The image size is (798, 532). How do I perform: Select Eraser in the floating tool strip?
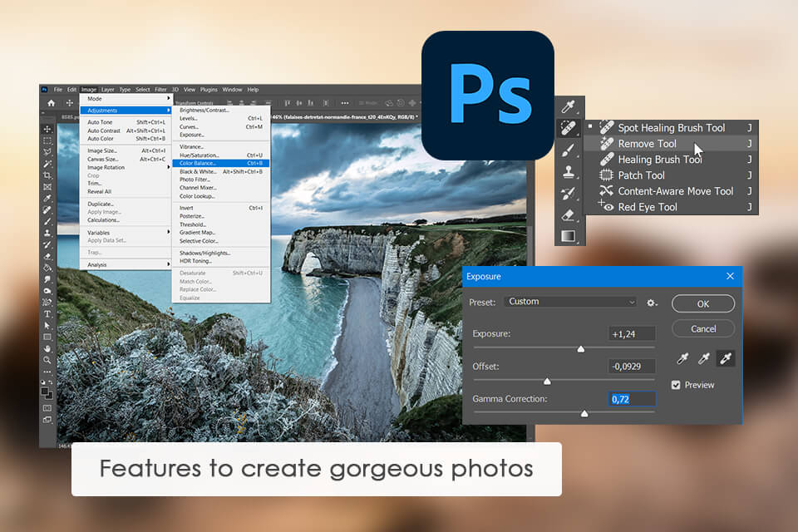[x=569, y=214]
